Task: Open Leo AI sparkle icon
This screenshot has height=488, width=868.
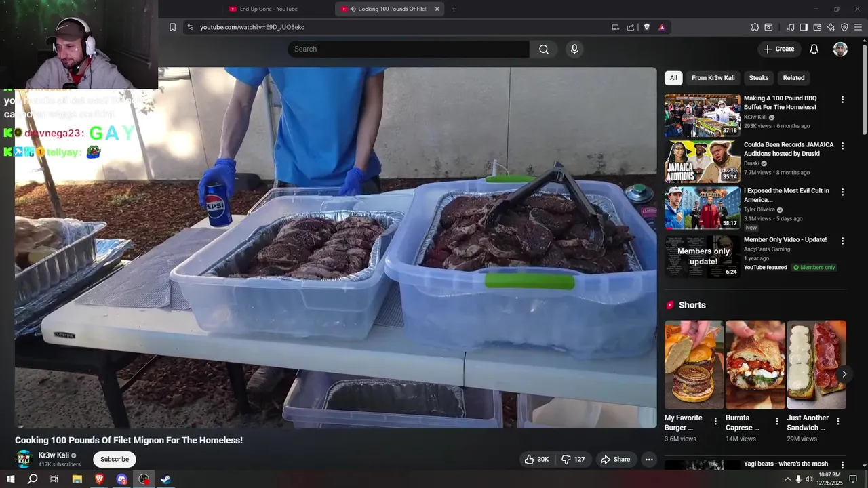Action: point(831,27)
